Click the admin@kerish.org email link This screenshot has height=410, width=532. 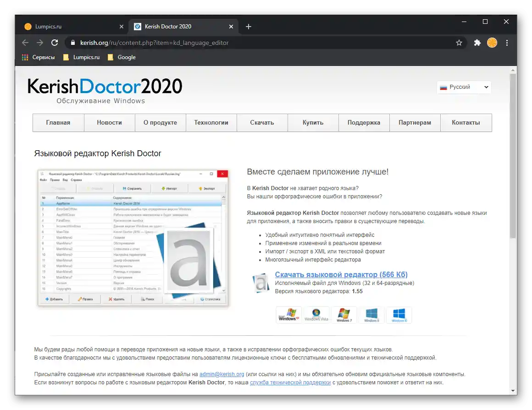(222, 374)
